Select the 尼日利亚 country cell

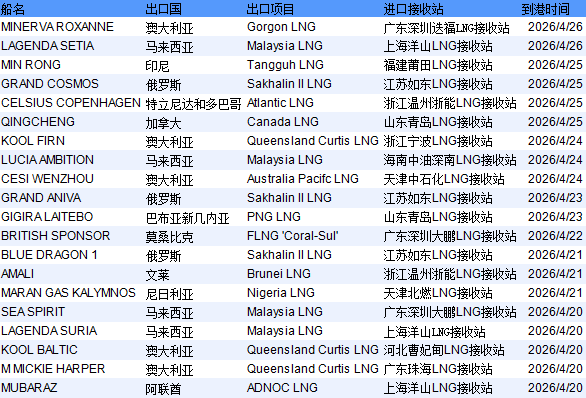[169, 294]
